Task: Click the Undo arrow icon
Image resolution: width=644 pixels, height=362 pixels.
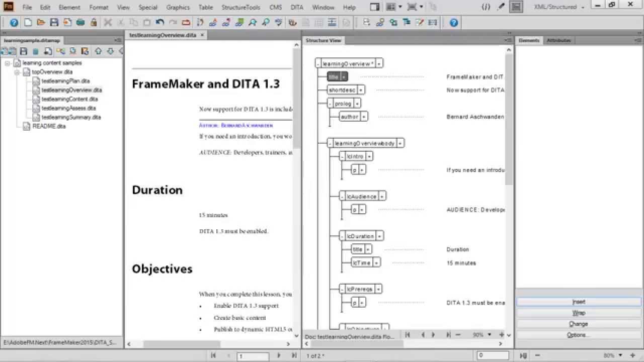Action: 160,23
